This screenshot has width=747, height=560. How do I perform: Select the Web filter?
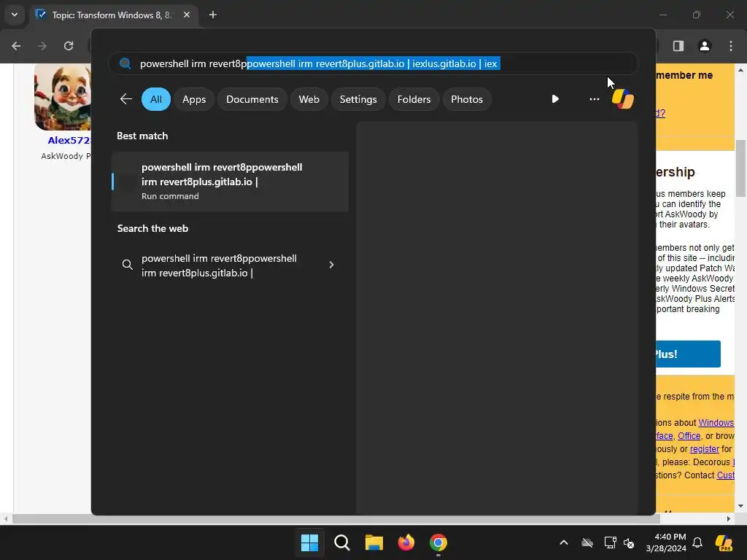point(309,99)
